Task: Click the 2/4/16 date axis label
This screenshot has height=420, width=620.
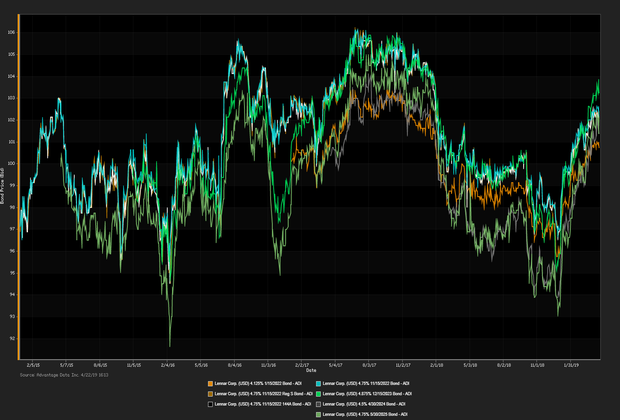Action: tap(168, 365)
